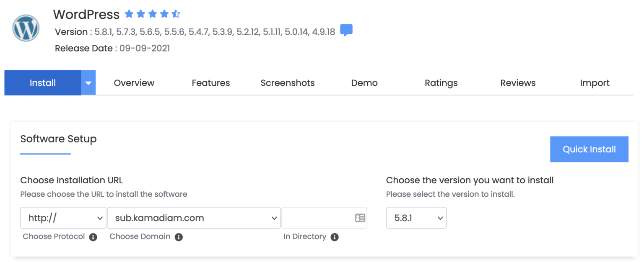Screen dimensions: 644x262
Task: Open the 5.8.1 version dropdown
Action: click(x=416, y=218)
